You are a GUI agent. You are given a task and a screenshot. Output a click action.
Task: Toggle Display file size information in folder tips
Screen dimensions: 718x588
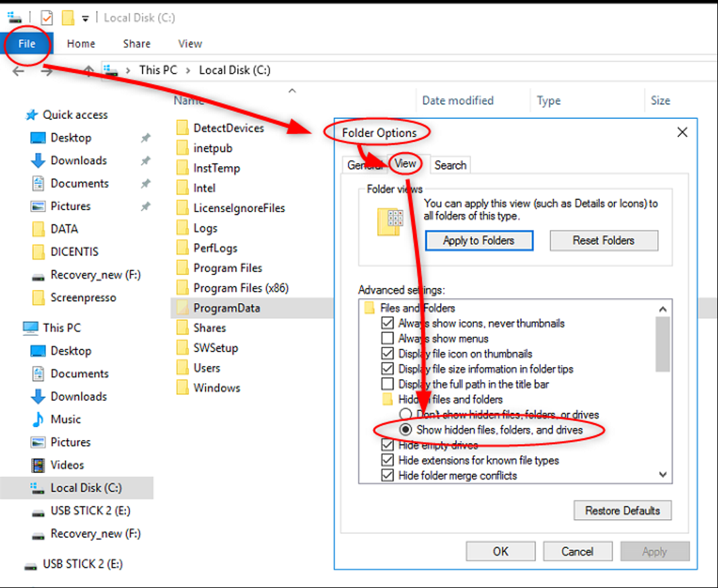pyautogui.click(x=387, y=368)
